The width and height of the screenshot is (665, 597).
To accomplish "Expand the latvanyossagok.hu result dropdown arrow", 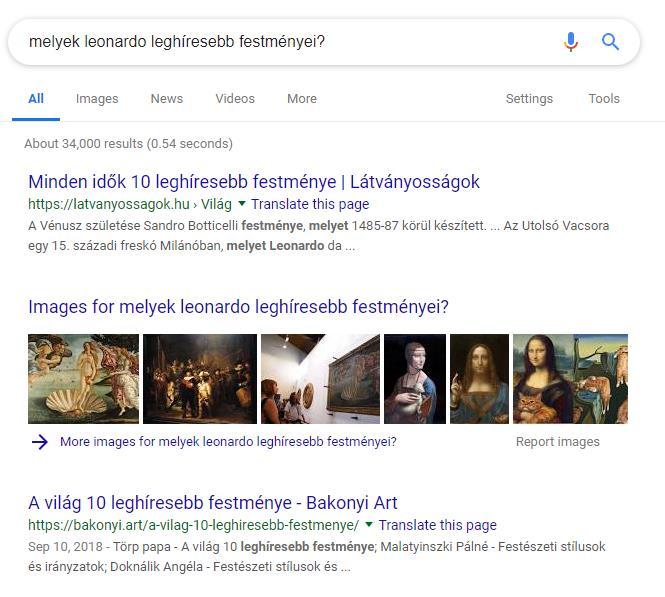I will coord(242,204).
